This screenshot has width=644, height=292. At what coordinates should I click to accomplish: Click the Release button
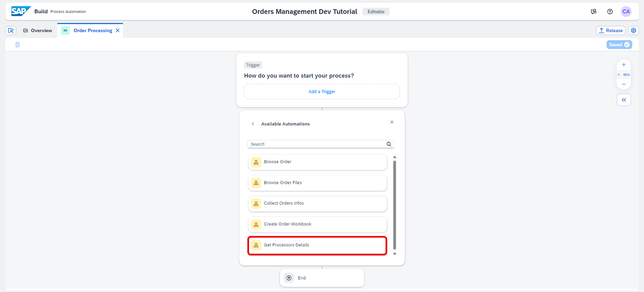610,30
